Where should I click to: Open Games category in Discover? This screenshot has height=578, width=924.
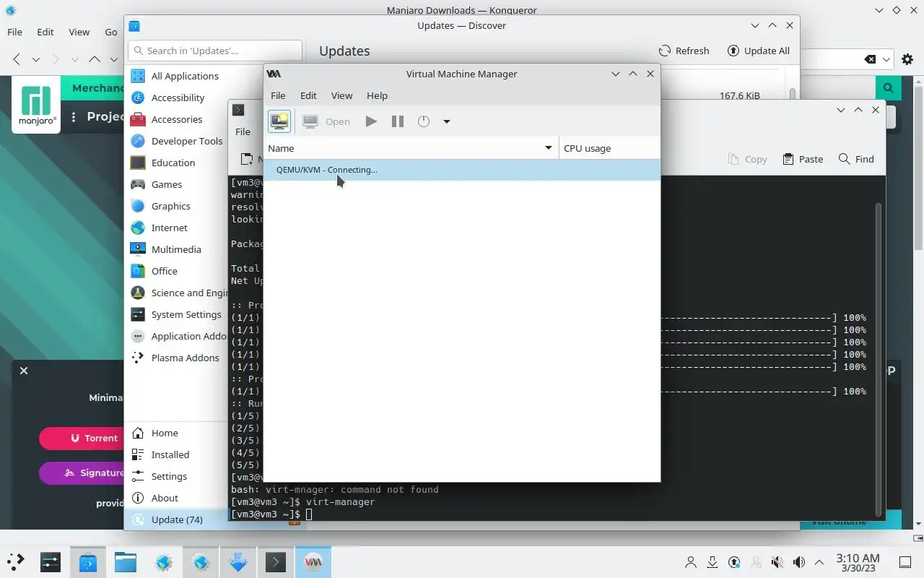176,184
